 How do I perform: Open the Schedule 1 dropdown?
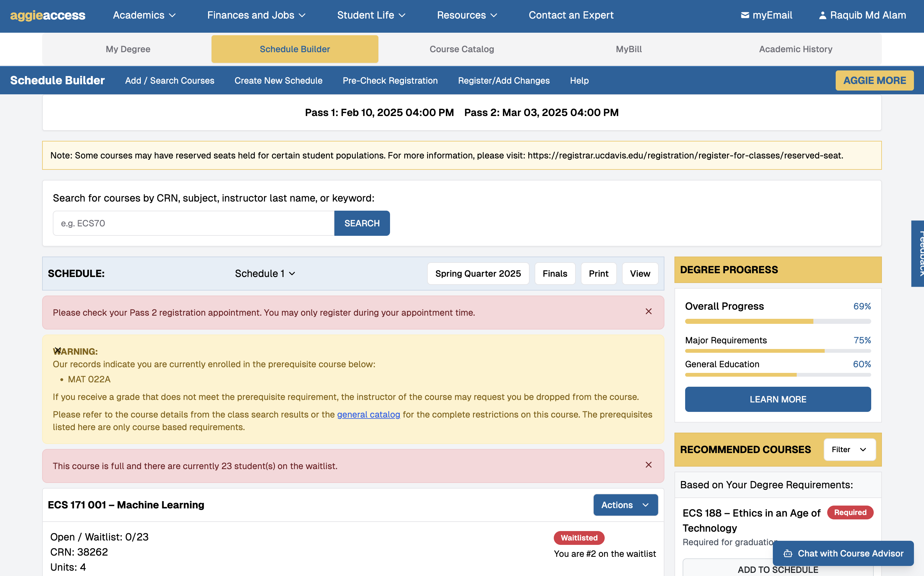[265, 274]
